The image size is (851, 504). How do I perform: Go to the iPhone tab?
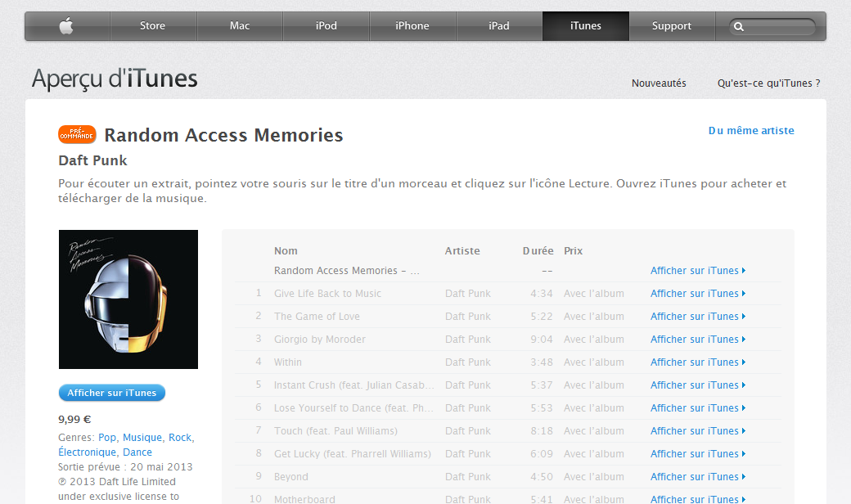[x=412, y=25]
